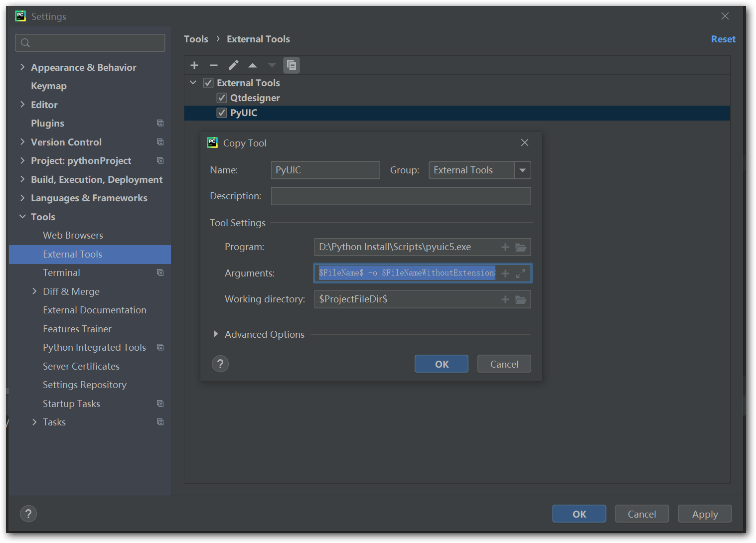Viewport: 756px width, 543px height.
Task: Open Server Certificates page
Action: pos(81,366)
